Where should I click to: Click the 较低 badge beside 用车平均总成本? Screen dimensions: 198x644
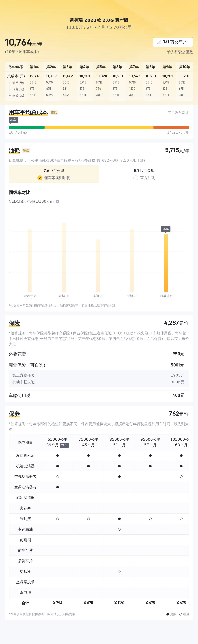pos(54,112)
